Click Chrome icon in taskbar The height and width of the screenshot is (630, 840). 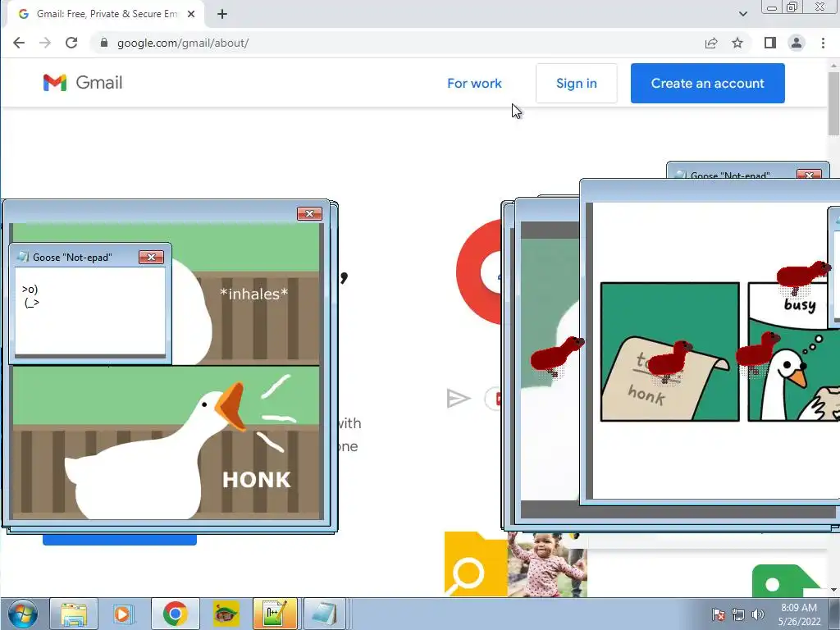click(x=176, y=614)
